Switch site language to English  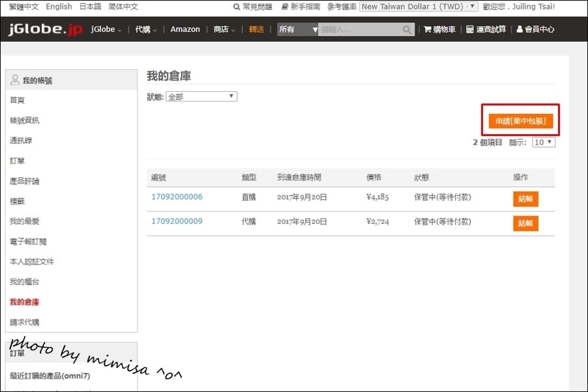[x=59, y=7]
